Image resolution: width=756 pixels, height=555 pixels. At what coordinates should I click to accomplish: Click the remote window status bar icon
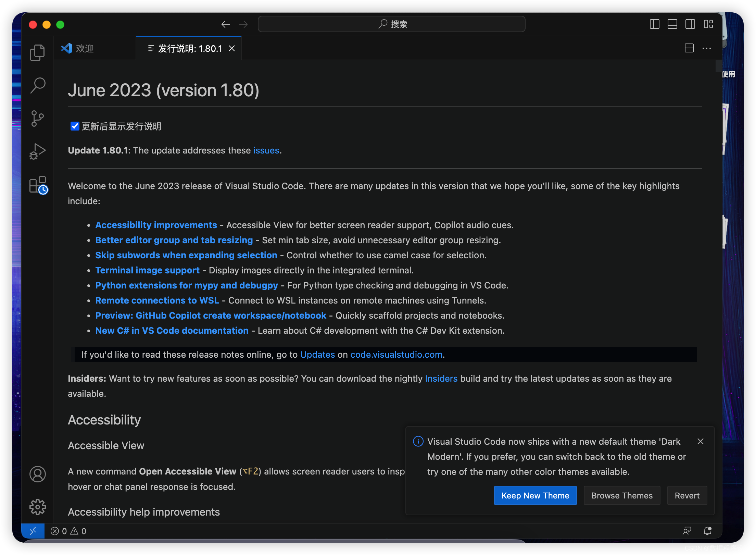(x=33, y=531)
